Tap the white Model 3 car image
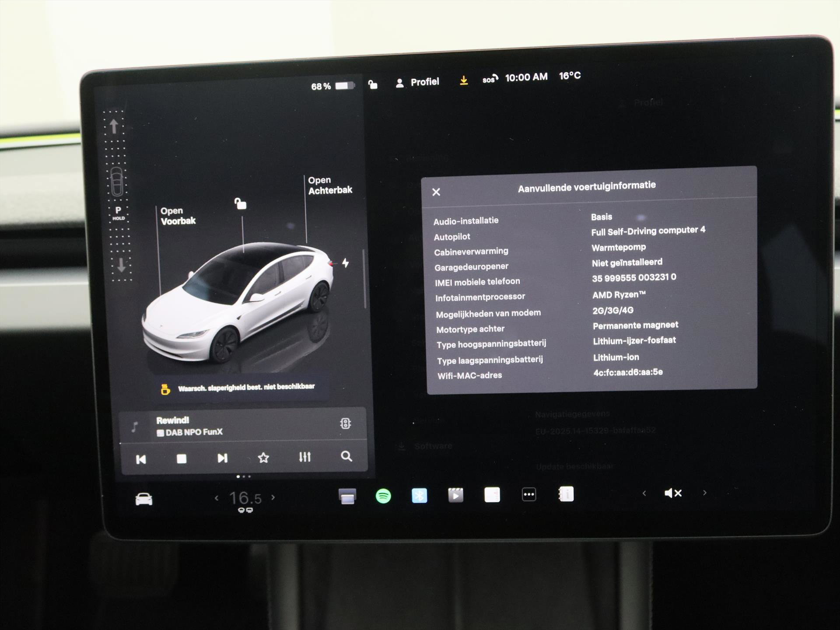The height and width of the screenshot is (630, 840). [x=238, y=303]
